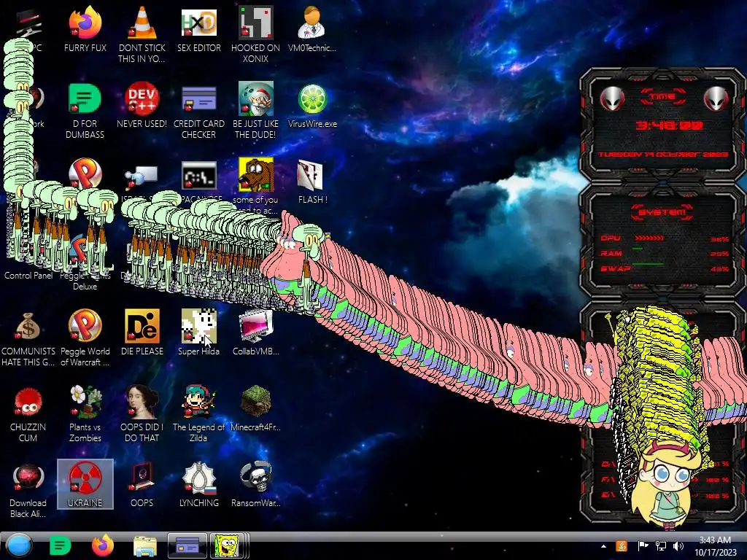747x560 pixels.
Task: Open the Action Center flag tray icon
Action: pyautogui.click(x=643, y=546)
